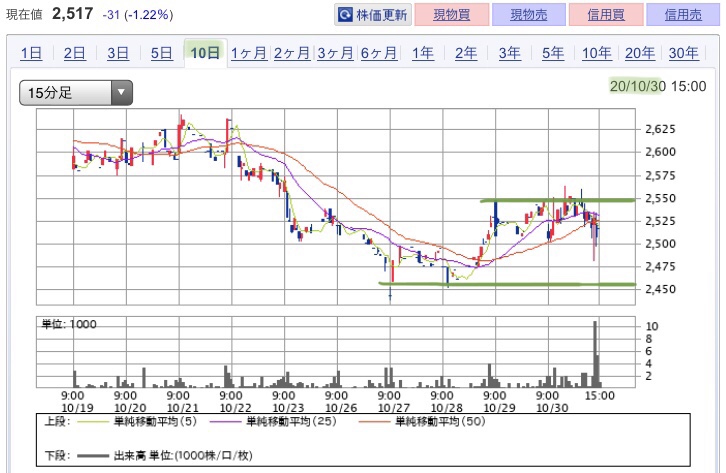Viewport: 726px width, 473px height.
Task: Click the 現物売 button
Action: tap(529, 15)
